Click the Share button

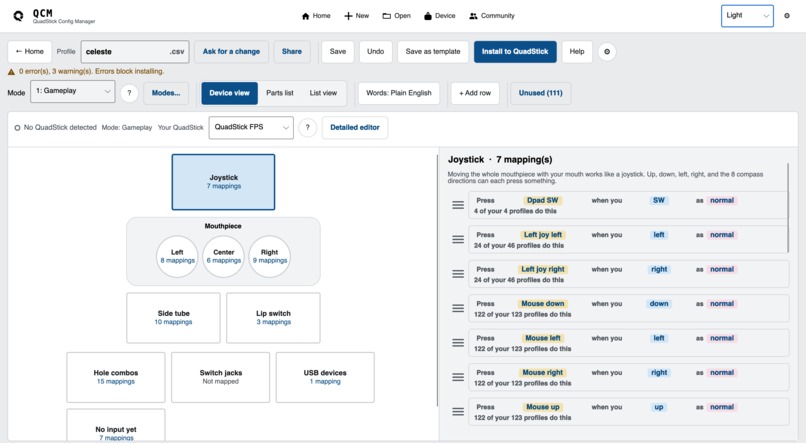point(291,51)
